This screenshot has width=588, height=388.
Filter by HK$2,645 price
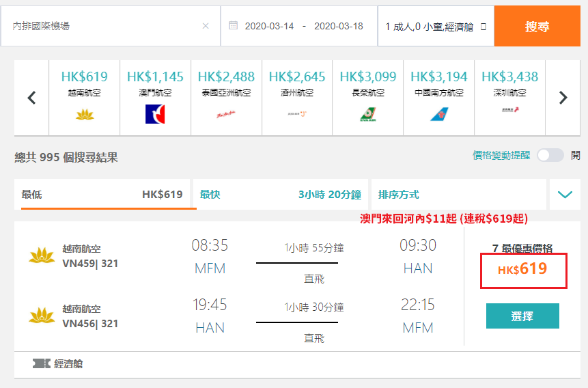pyautogui.click(x=297, y=77)
